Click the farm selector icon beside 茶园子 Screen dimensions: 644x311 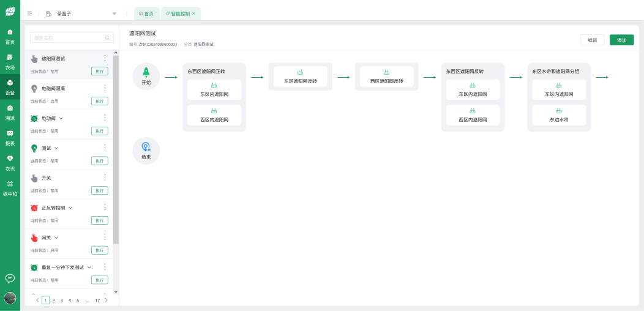(48, 13)
